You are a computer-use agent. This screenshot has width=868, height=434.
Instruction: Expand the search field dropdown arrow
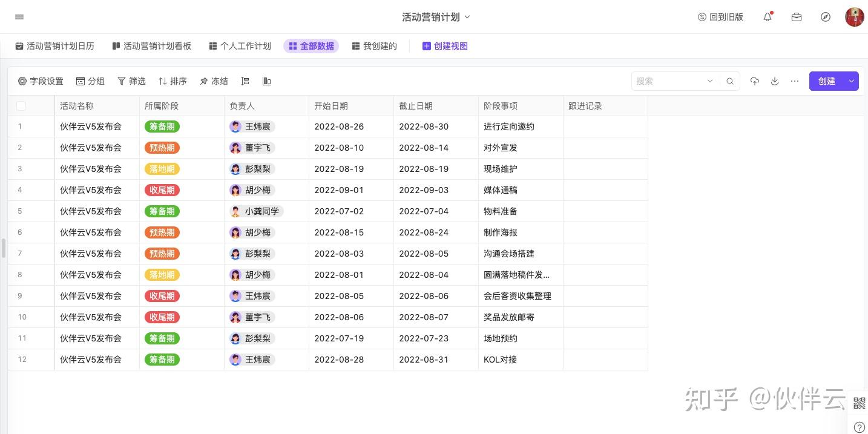pyautogui.click(x=710, y=81)
